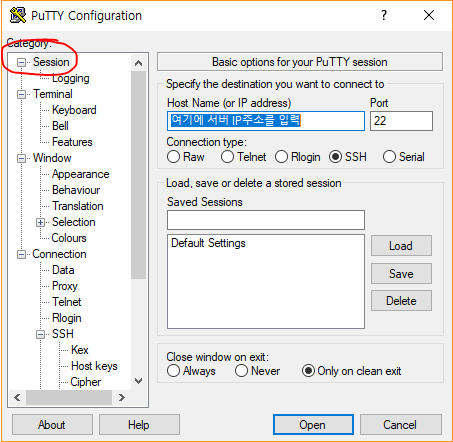Open the Session category
Screen dimensions: 453x442
51,62
